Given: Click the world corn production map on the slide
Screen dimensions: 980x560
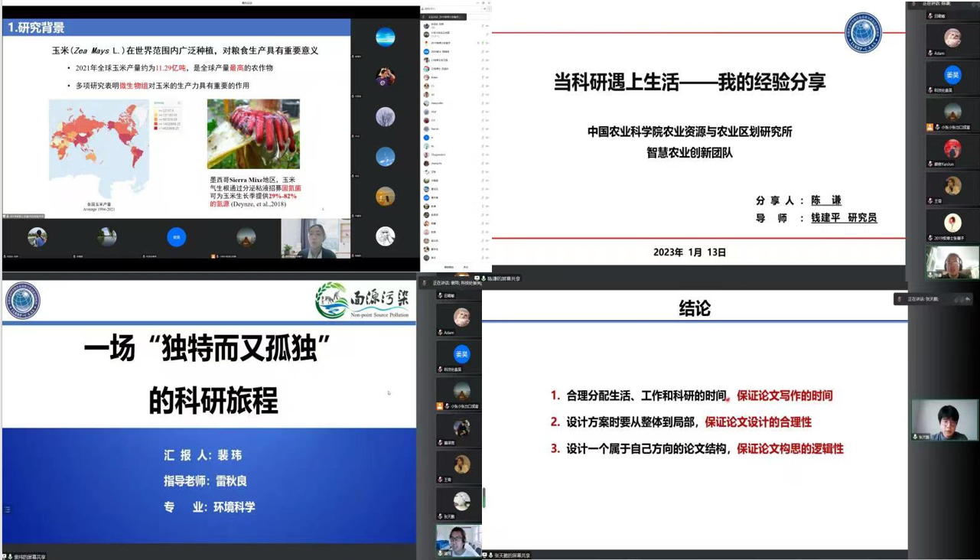Looking at the screenshot, I should (x=99, y=149).
